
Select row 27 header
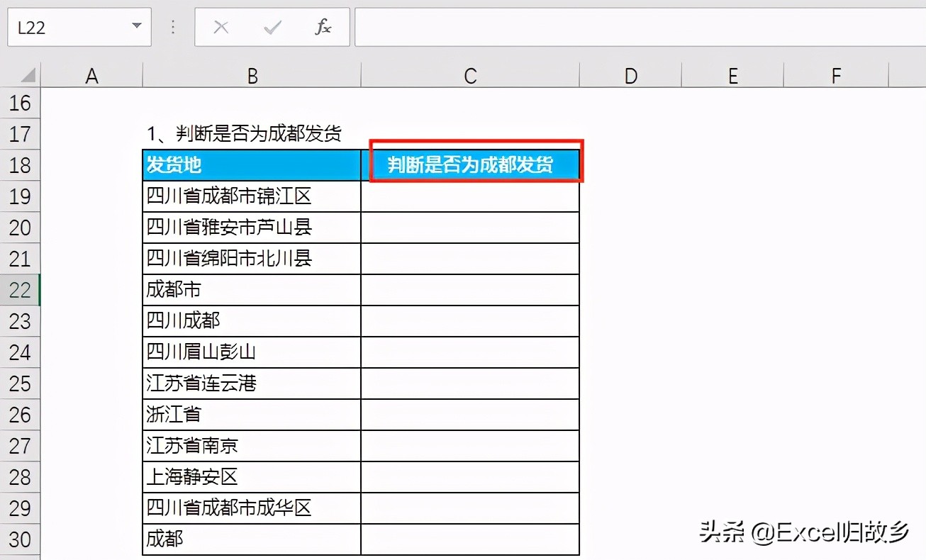pyautogui.click(x=20, y=446)
